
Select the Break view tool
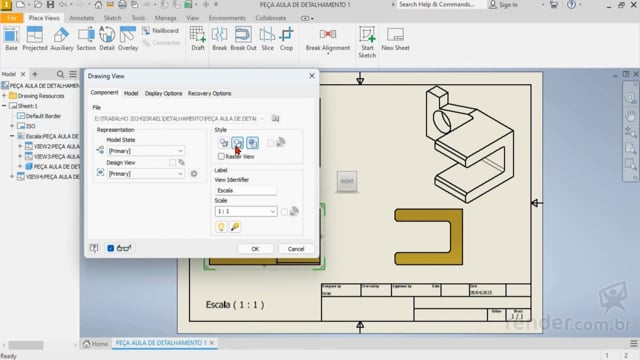coord(219,39)
